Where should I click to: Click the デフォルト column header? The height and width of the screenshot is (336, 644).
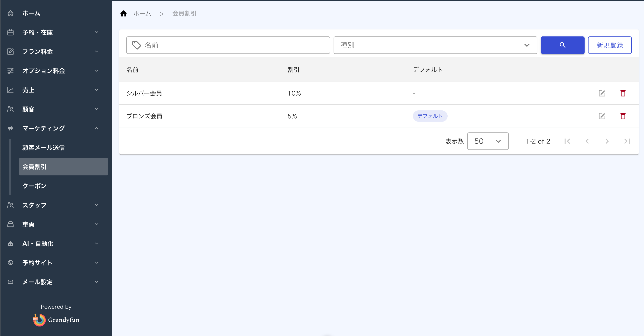[428, 70]
